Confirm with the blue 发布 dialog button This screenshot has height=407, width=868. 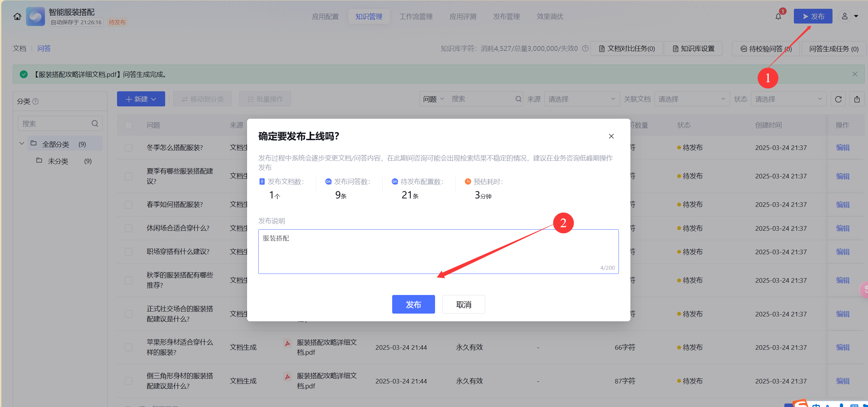(x=413, y=304)
